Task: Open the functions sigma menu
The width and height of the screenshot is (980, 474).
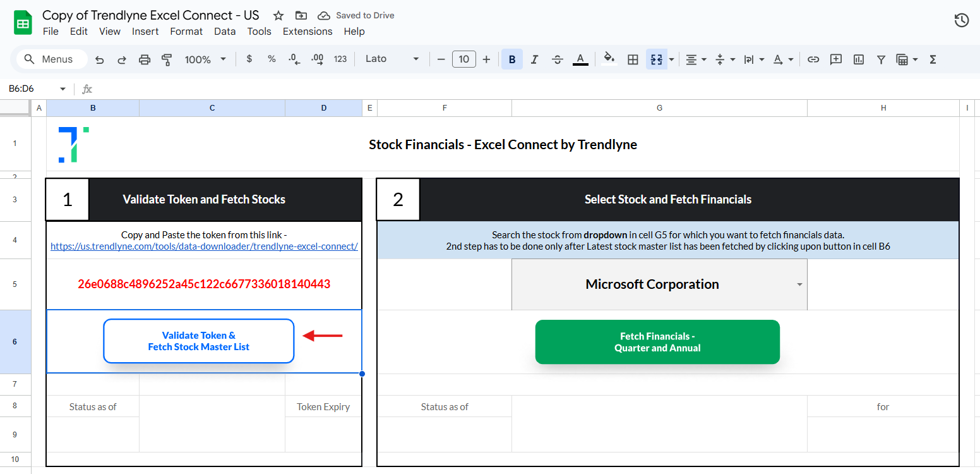Action: pos(933,59)
